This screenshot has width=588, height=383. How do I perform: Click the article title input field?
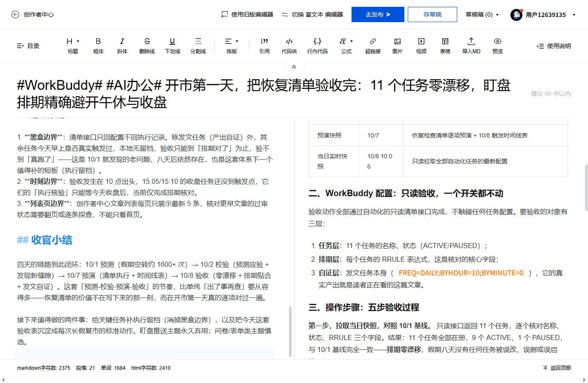(x=264, y=94)
